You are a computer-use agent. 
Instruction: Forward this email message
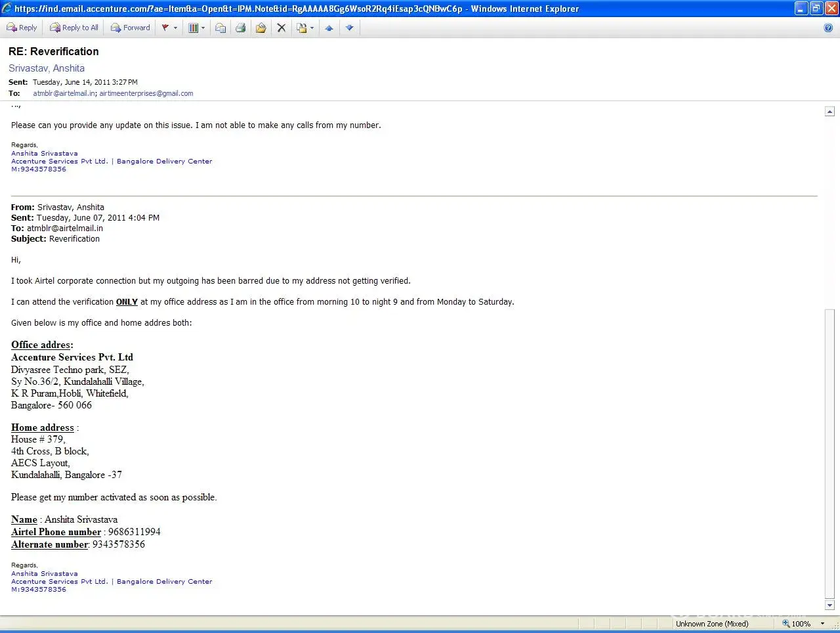tap(131, 28)
